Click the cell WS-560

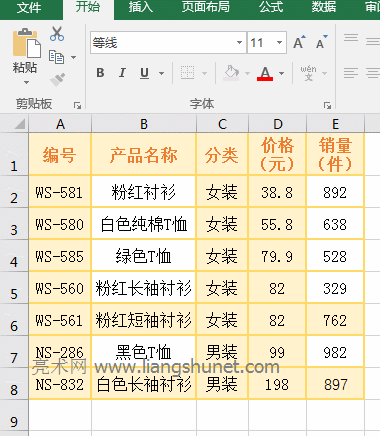point(60,288)
